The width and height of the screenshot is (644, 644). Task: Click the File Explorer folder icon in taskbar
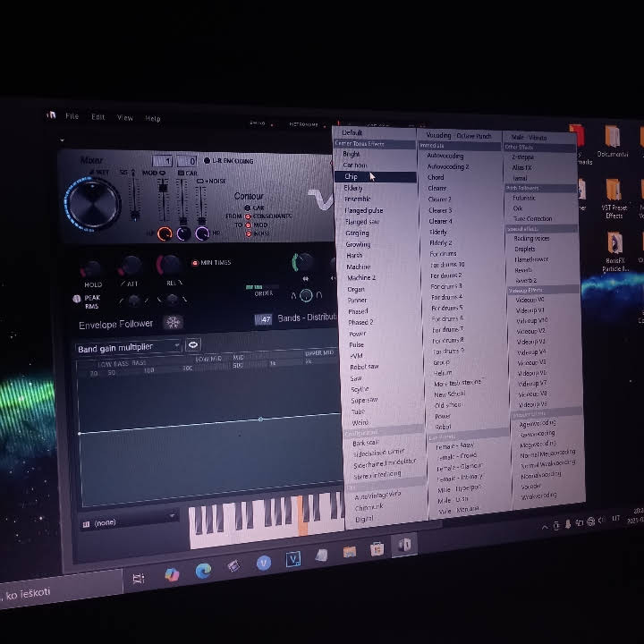point(350,552)
